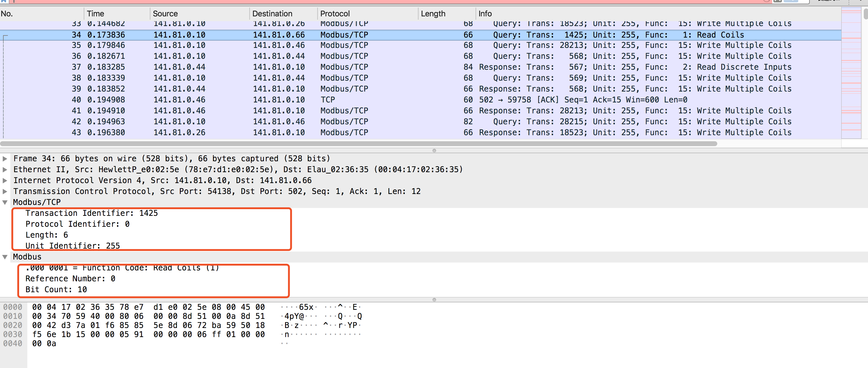Image resolution: width=868 pixels, height=368 pixels.
Task: Click the display filter bookmark icon
Action: pos(3,1)
